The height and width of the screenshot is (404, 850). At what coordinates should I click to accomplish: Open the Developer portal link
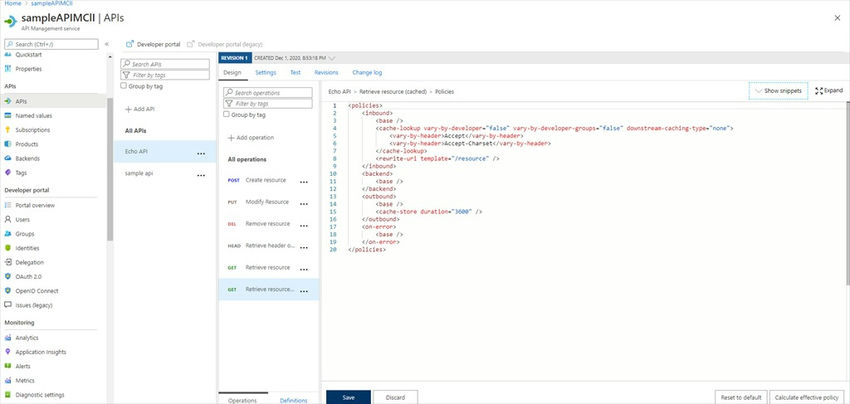click(153, 44)
